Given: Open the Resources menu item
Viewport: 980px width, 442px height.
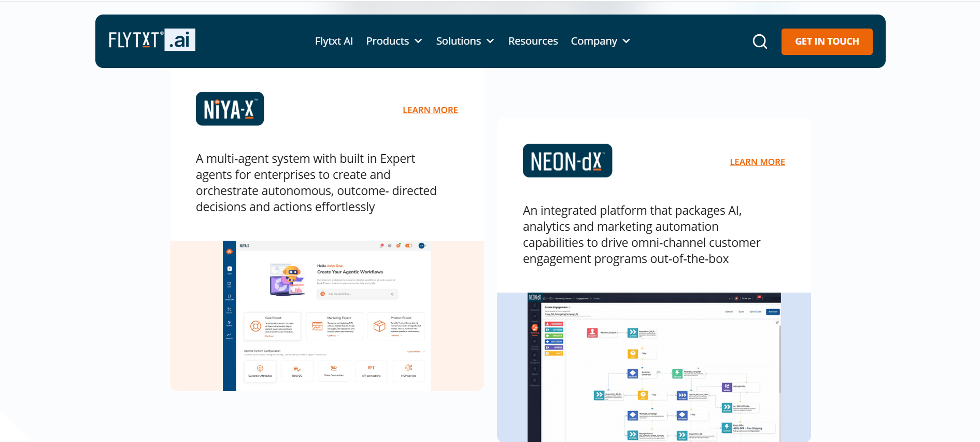Looking at the screenshot, I should click(x=533, y=41).
